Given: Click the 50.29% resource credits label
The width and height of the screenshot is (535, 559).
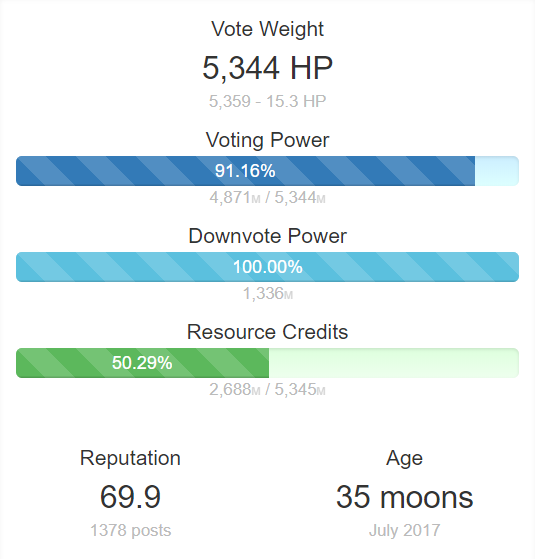Looking at the screenshot, I should click(x=142, y=363).
